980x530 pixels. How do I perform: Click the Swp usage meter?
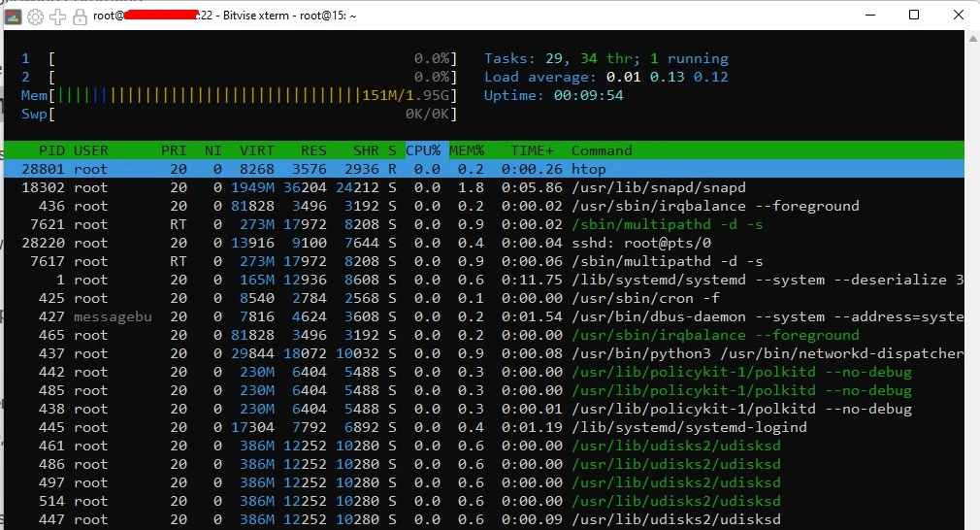239,115
